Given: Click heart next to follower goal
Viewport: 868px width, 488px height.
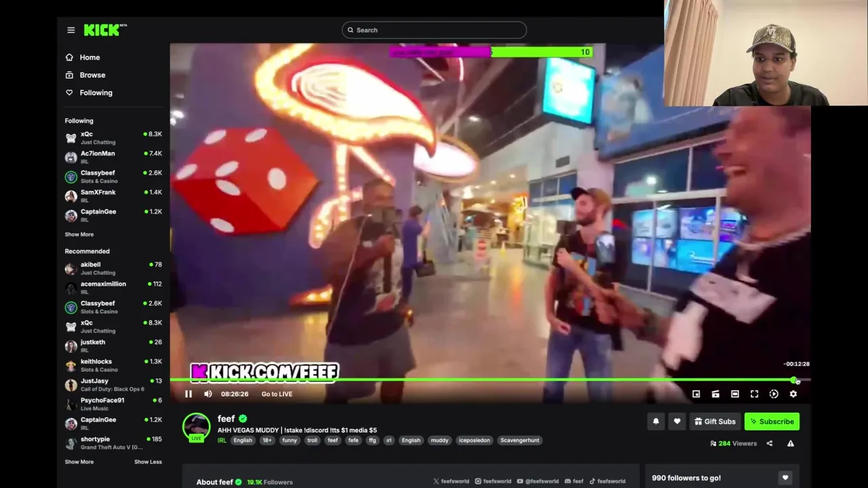Looking at the screenshot, I should [785, 478].
